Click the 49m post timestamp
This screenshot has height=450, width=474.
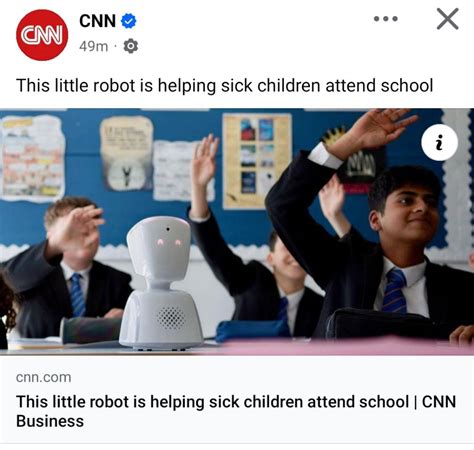point(94,46)
